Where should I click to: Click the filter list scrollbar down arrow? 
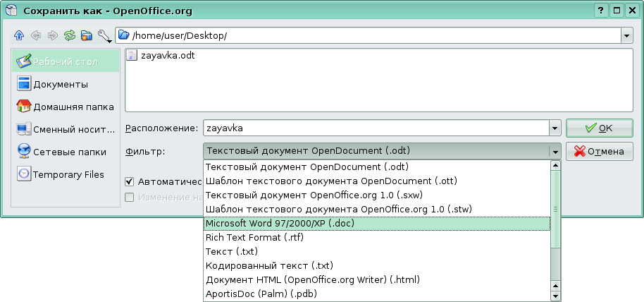[x=555, y=296]
